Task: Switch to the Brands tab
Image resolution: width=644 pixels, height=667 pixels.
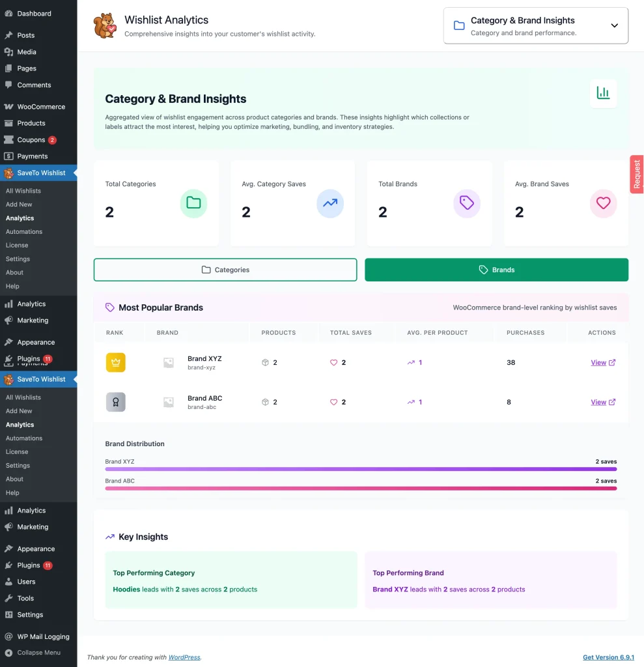Action: (496, 269)
